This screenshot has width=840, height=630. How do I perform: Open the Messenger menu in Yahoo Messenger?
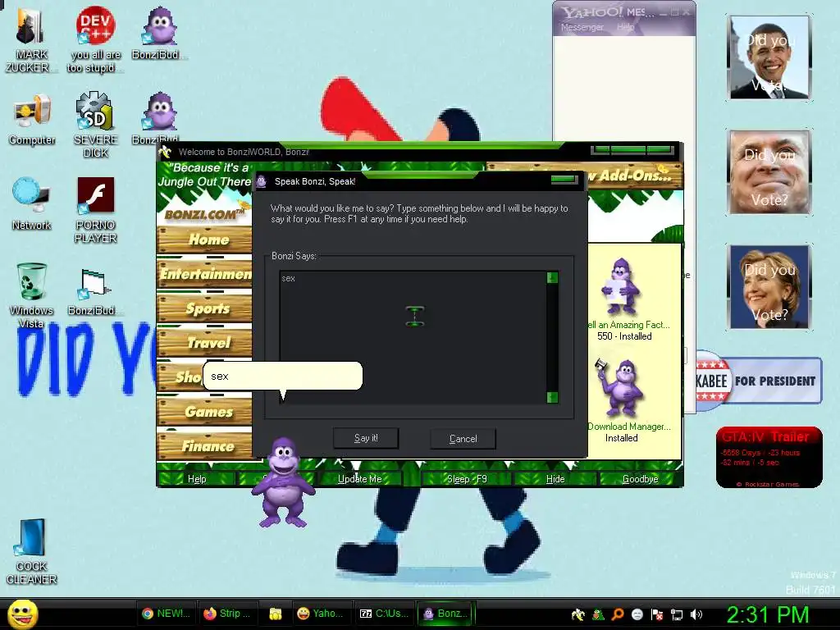[x=582, y=27]
